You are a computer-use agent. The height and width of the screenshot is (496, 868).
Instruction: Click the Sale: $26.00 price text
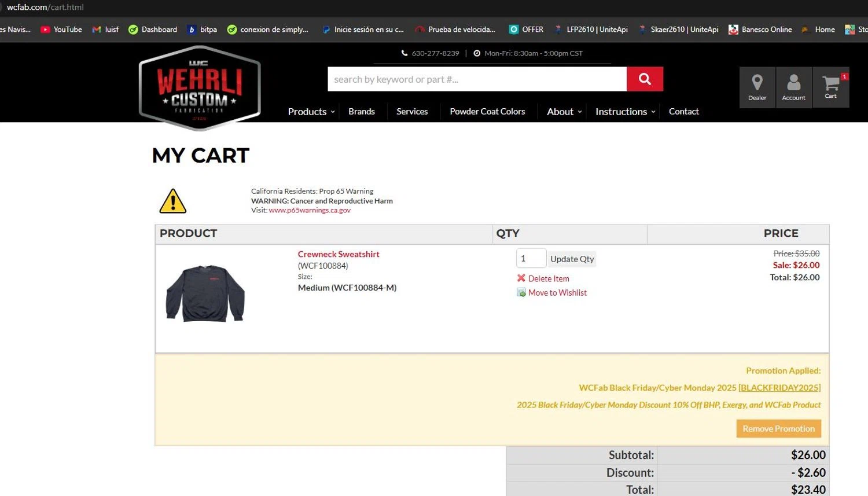pyautogui.click(x=796, y=265)
